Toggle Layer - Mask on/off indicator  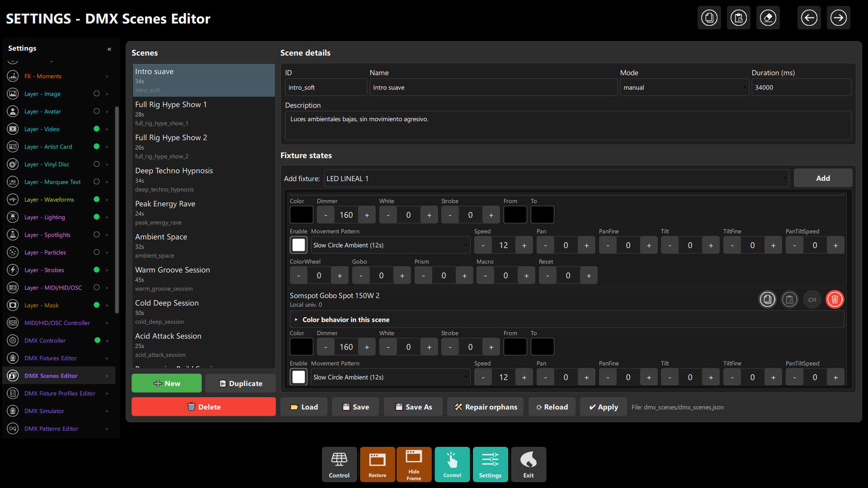[x=96, y=305]
